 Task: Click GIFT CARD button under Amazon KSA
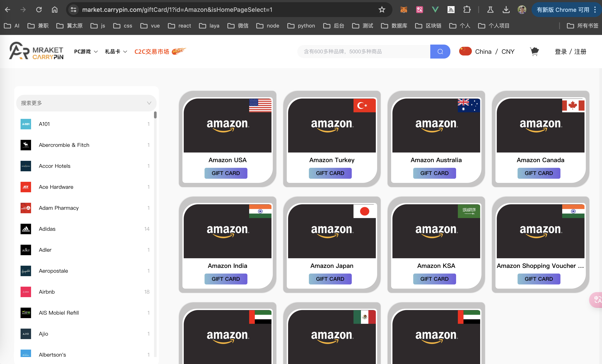coord(434,279)
